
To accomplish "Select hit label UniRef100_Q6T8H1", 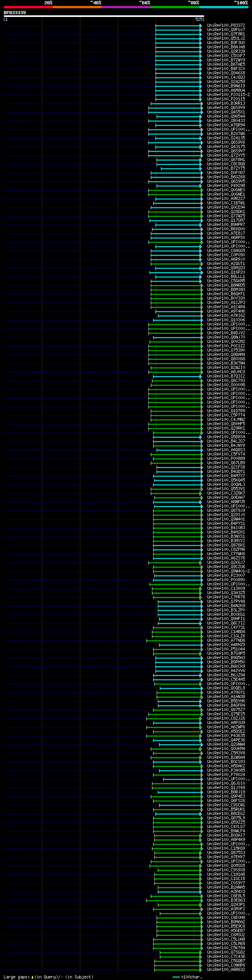I will point(226,159).
